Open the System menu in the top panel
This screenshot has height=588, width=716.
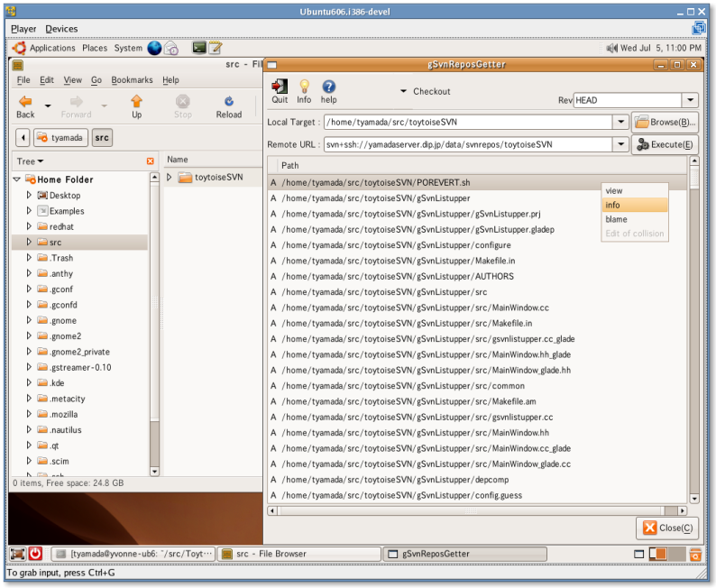pyautogui.click(x=128, y=48)
